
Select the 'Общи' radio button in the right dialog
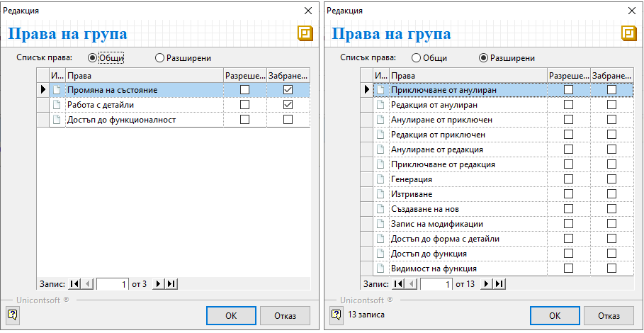(x=416, y=58)
